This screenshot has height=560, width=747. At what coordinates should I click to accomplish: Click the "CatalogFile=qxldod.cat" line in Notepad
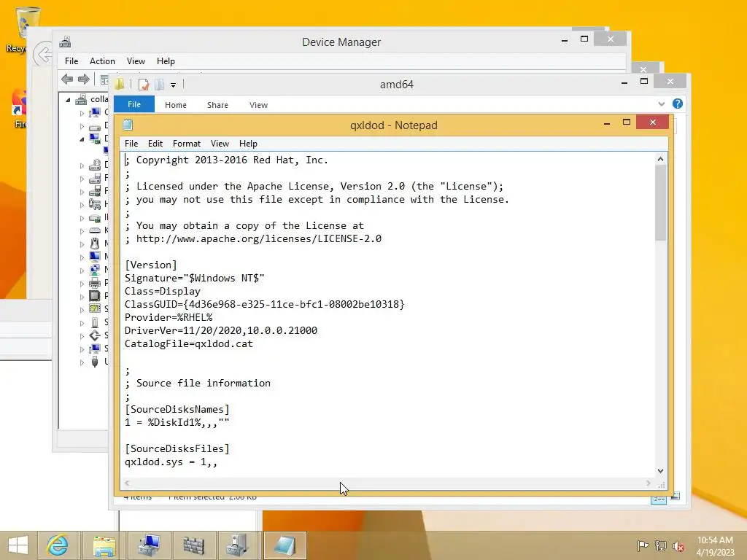coord(189,344)
